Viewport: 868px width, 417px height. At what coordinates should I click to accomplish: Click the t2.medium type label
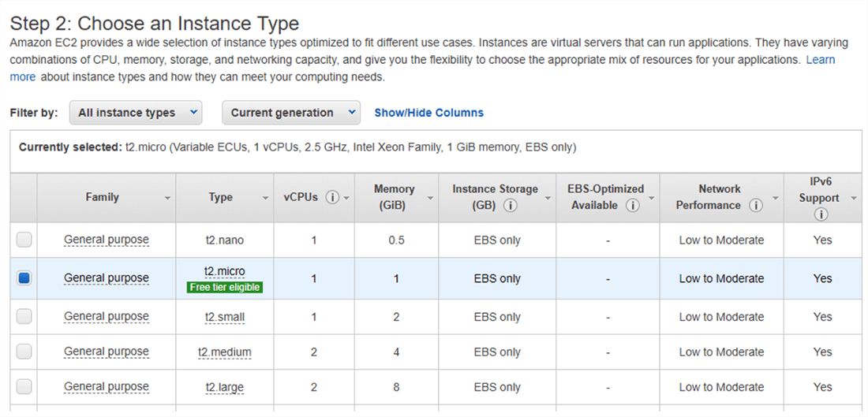point(225,352)
